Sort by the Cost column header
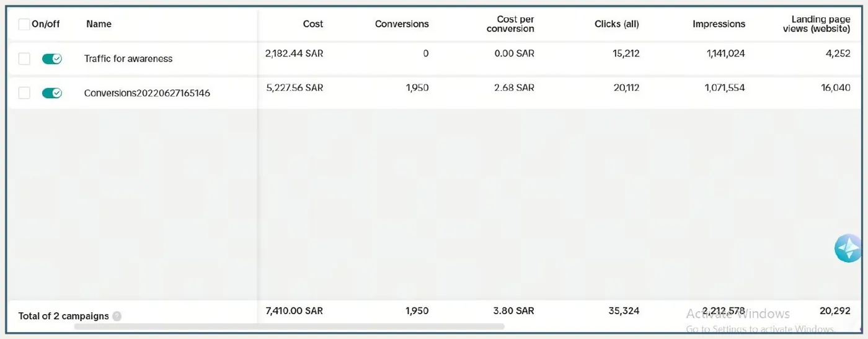 pyautogui.click(x=313, y=24)
